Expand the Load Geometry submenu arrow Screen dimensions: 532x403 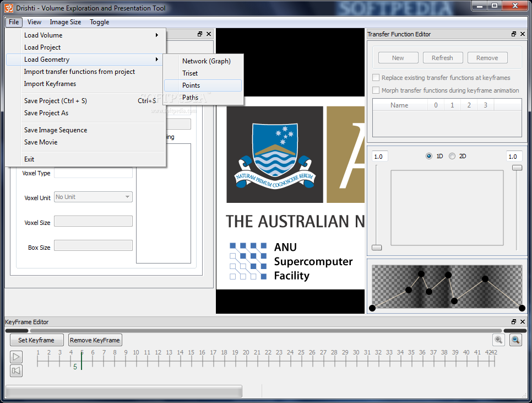click(x=157, y=60)
